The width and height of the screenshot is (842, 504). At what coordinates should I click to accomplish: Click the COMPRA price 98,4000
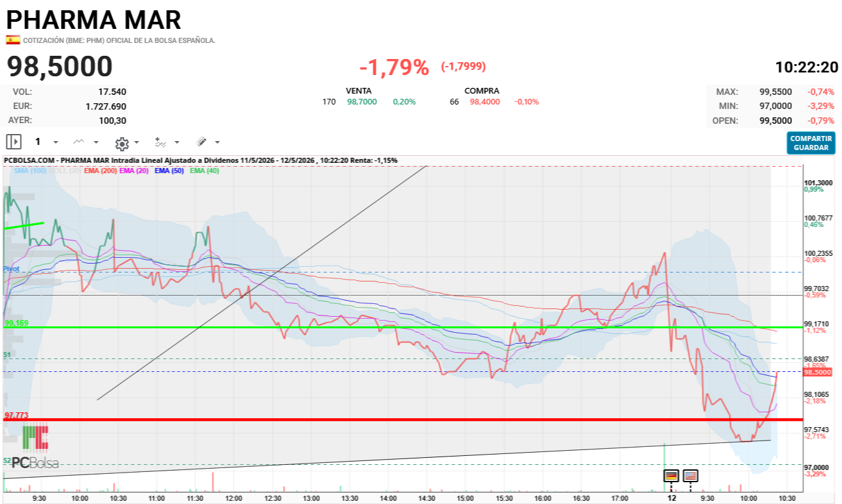pos(485,101)
